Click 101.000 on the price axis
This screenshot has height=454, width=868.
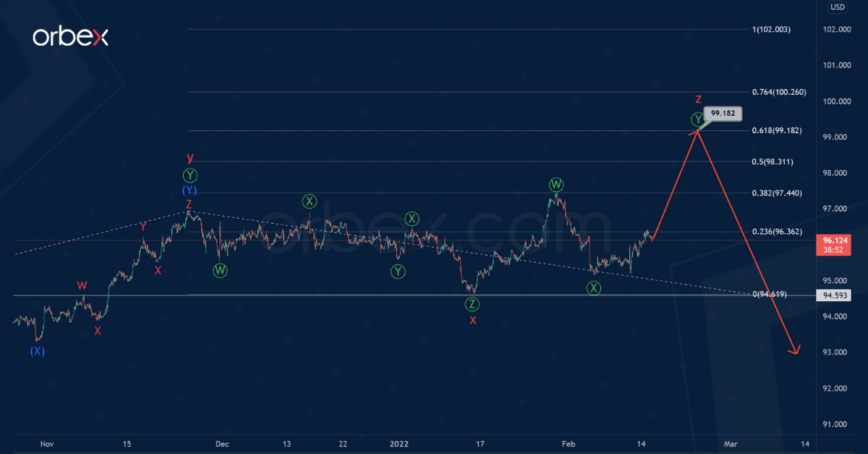pos(836,65)
